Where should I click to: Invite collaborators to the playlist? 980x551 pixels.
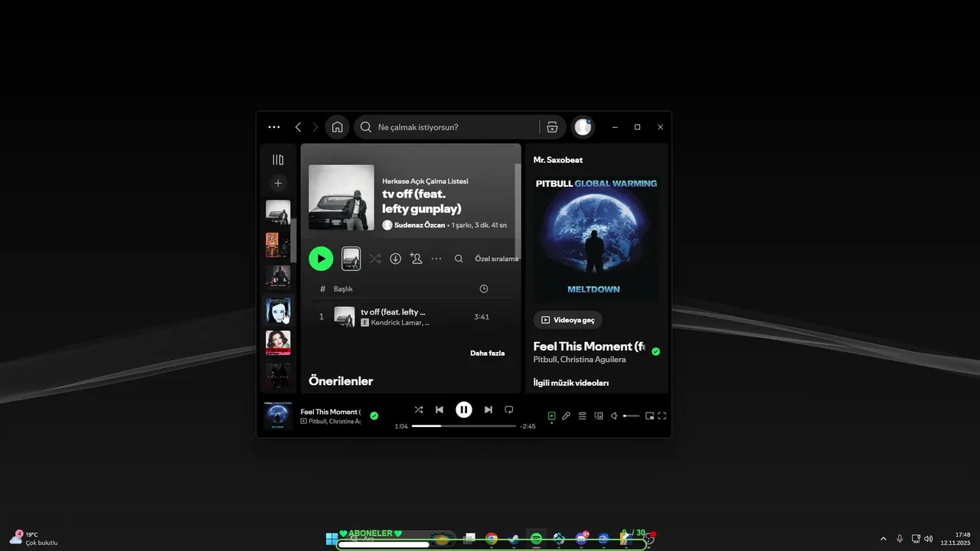[416, 259]
